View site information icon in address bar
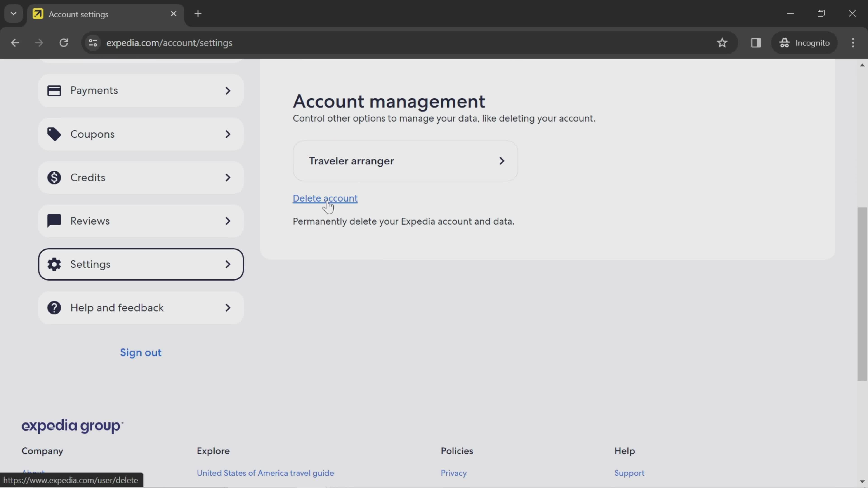 [93, 43]
